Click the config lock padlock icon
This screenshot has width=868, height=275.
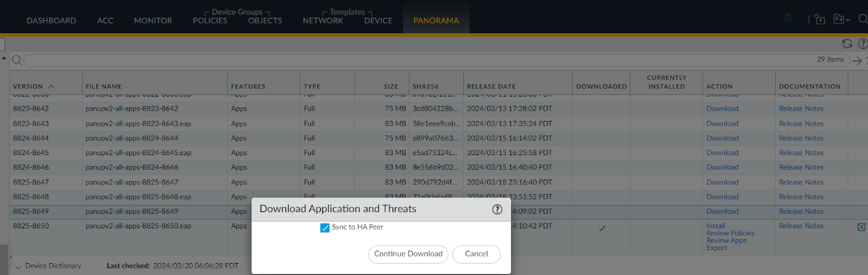click(820, 20)
